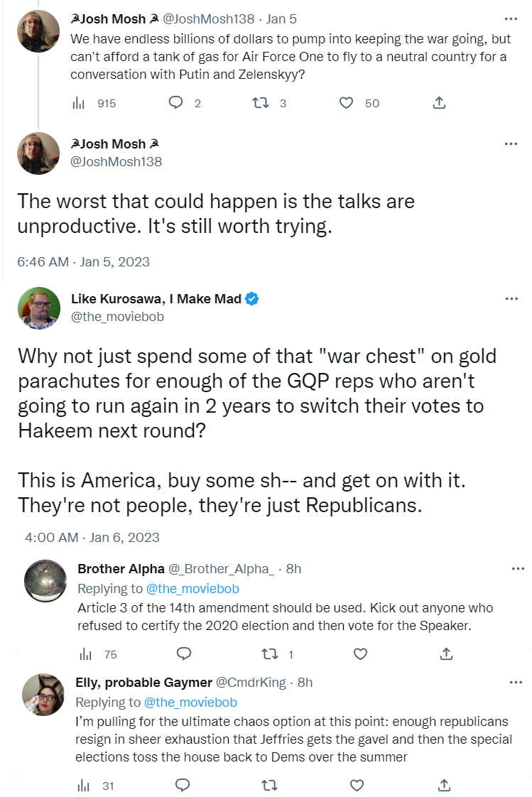
Task: Open @the_moviebob mention link in Brother Alpha's reply
Action: pyautogui.click(x=192, y=589)
